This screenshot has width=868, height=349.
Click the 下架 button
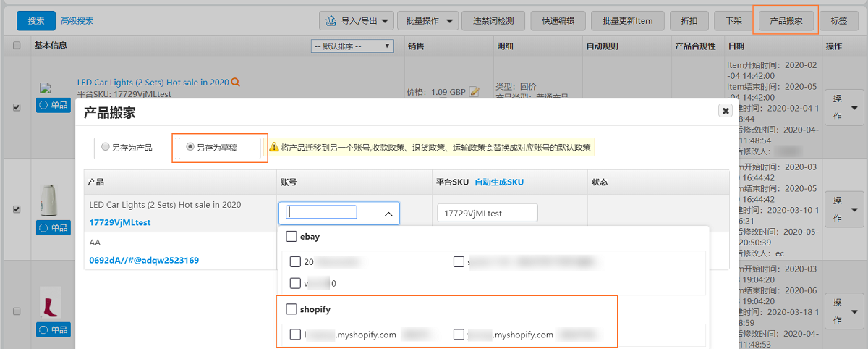pos(733,21)
